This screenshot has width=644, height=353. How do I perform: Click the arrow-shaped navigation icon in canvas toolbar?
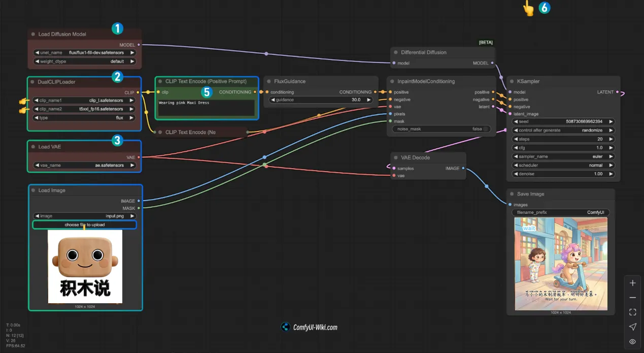point(632,327)
